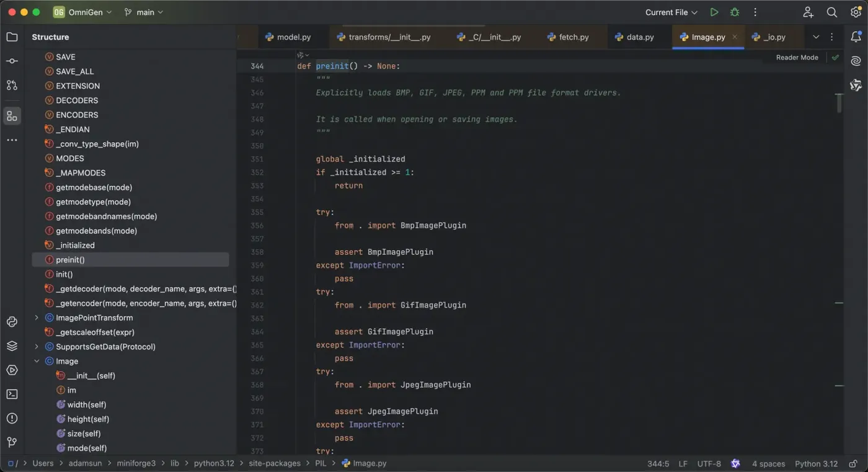This screenshot has width=868, height=472.
Task: Click the AI status icon in status bar
Action: (736, 463)
